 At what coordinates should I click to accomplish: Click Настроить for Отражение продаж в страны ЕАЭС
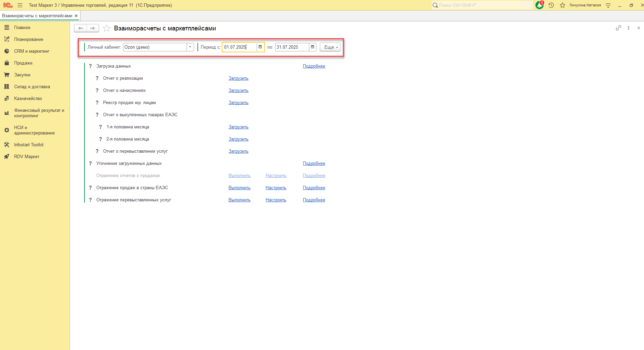click(x=276, y=188)
